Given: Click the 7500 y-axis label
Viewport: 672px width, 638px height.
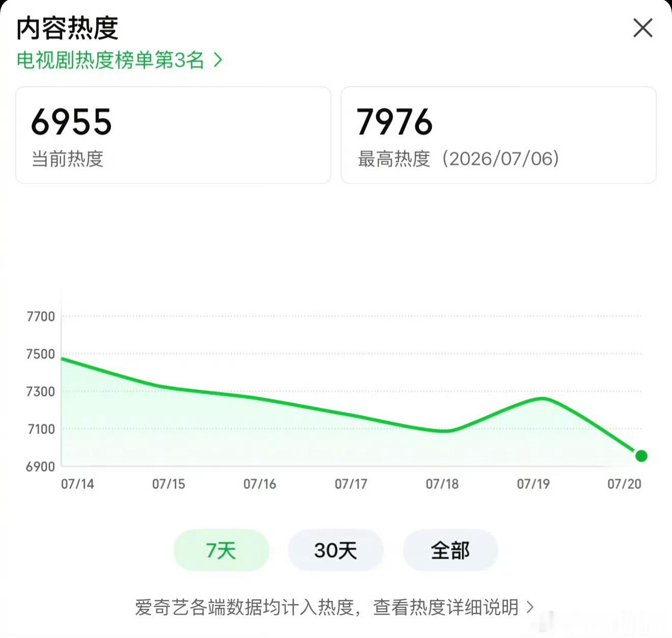Looking at the screenshot, I should (x=41, y=354).
